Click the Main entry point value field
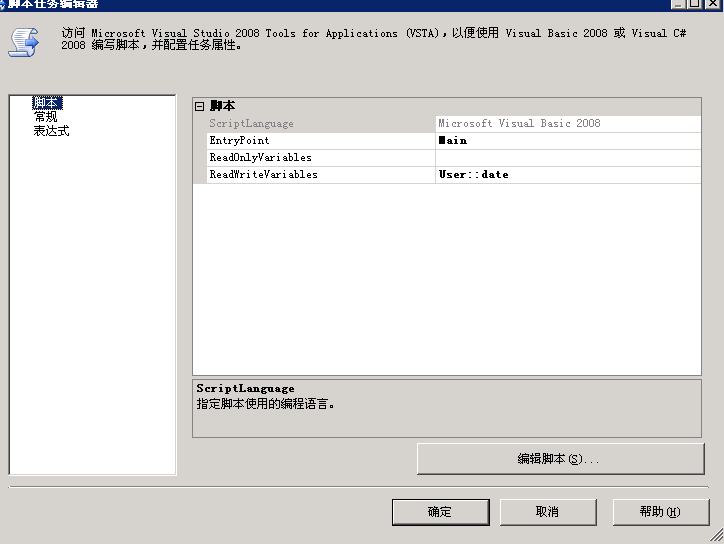Image resolution: width=724 pixels, height=544 pixels. 567,141
